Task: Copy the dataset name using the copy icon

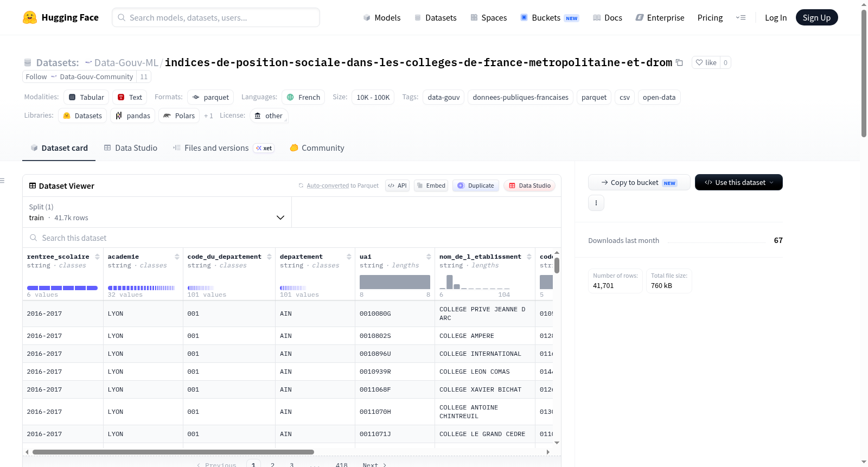Action: [x=679, y=62]
